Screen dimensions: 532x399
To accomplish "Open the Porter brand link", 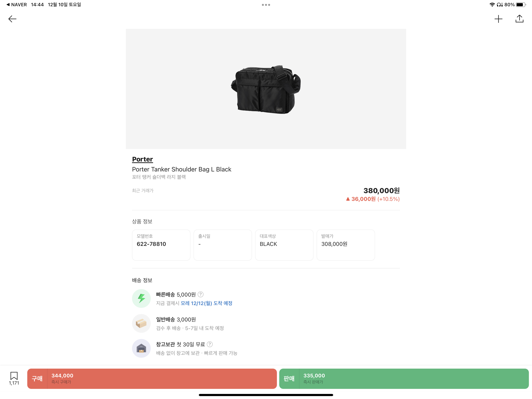I will (142, 159).
